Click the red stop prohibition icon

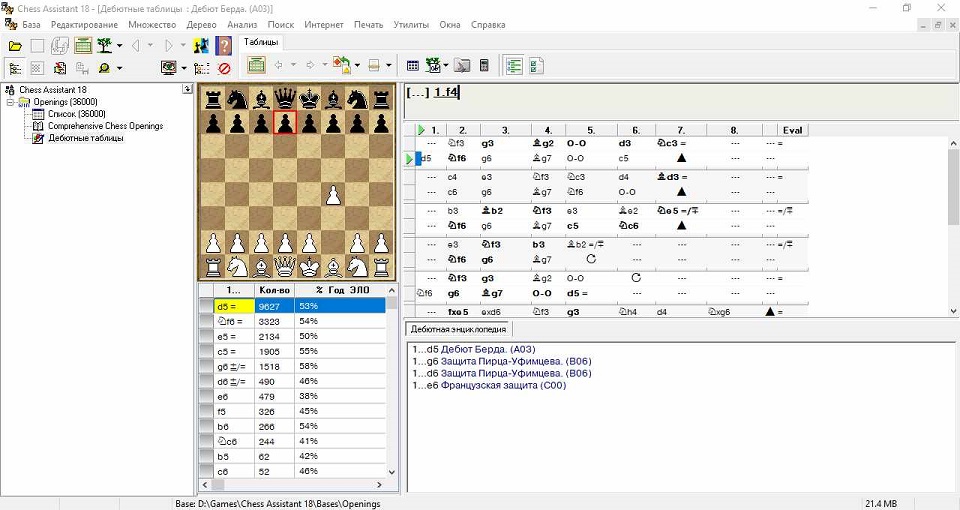point(224,68)
